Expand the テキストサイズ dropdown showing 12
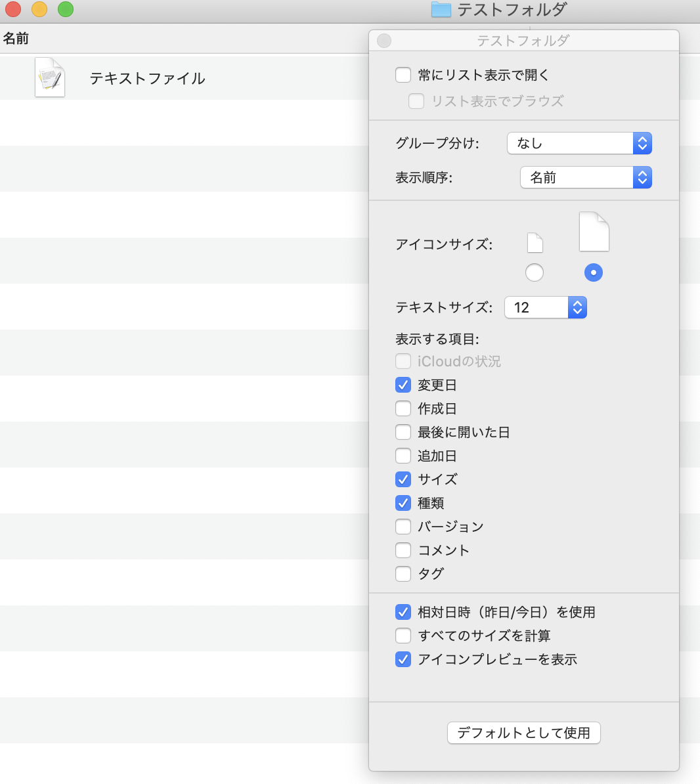This screenshot has height=784, width=700. click(x=545, y=307)
